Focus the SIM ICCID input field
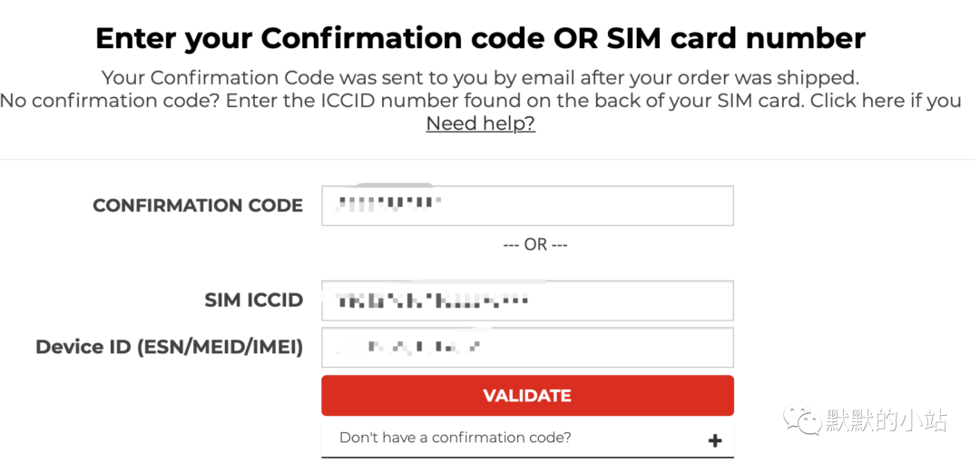Screen dimensions: 980x464 click(527, 301)
